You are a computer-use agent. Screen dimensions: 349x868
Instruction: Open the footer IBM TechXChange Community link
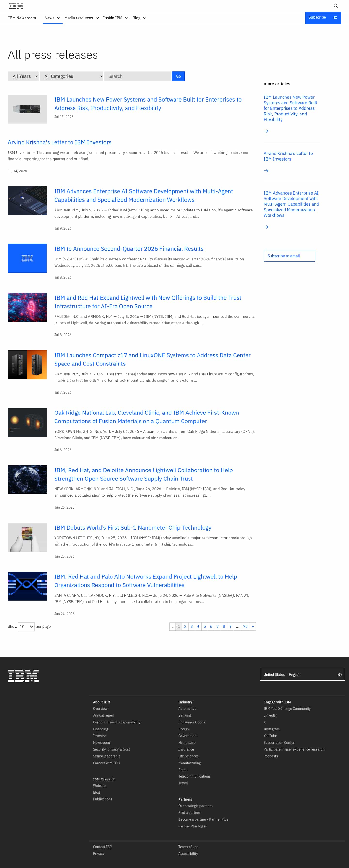(287, 709)
